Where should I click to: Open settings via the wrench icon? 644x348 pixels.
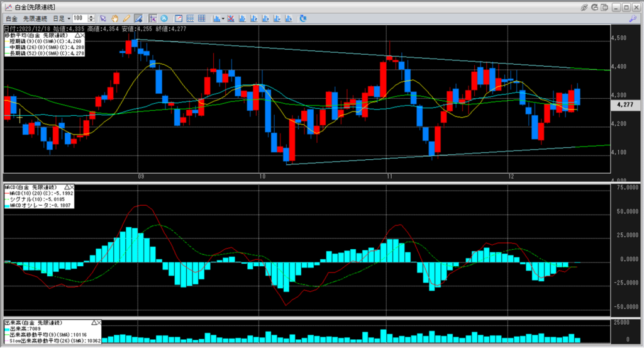pyautogui.click(x=633, y=18)
